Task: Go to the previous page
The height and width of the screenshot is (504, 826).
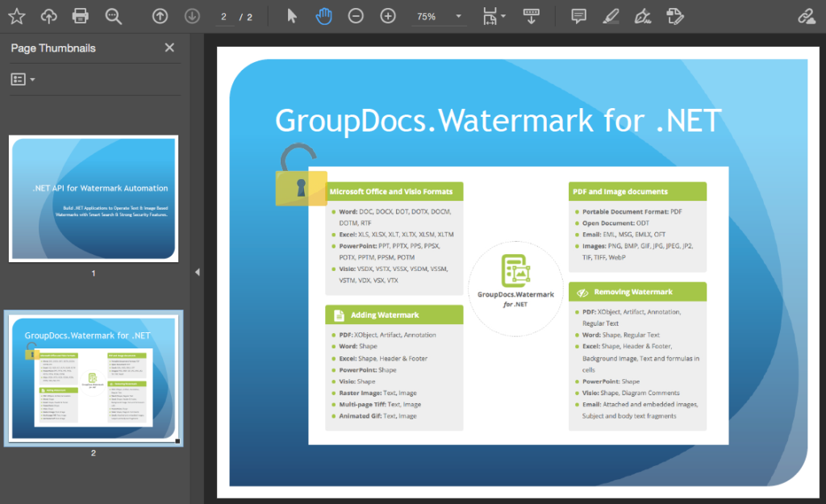Action: tap(160, 15)
